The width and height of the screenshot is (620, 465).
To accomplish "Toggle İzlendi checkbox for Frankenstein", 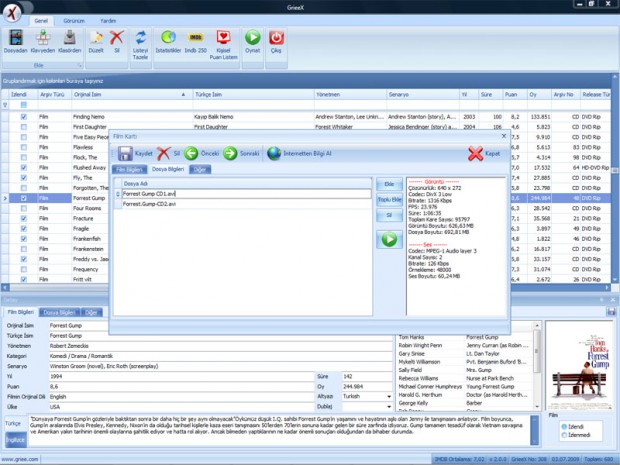I will tap(24, 249).
